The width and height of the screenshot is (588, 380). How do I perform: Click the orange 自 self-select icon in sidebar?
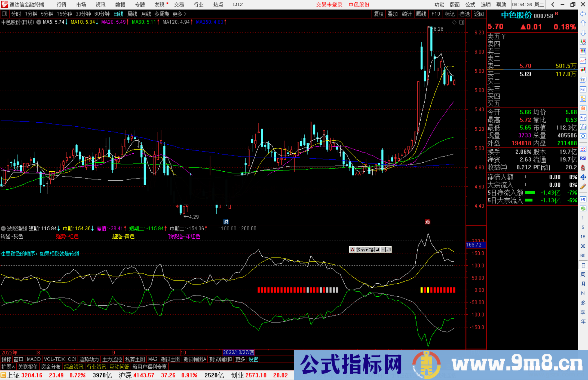click(583, 108)
